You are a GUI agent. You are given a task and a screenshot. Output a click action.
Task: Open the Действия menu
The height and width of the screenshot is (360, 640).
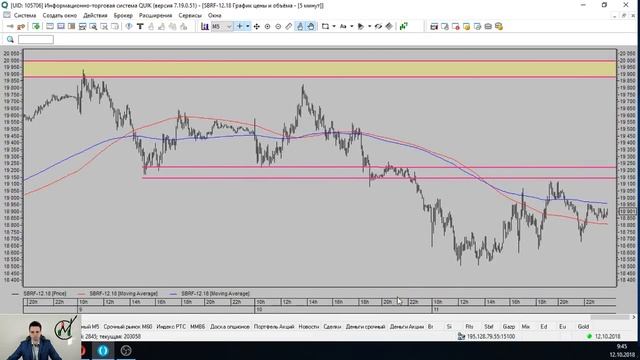point(95,15)
